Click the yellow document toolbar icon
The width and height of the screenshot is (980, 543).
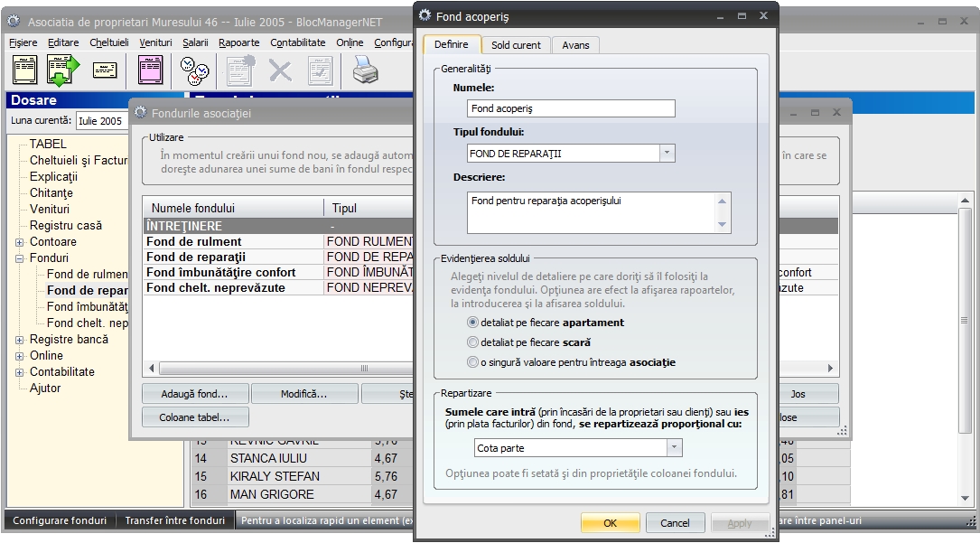[x=24, y=70]
